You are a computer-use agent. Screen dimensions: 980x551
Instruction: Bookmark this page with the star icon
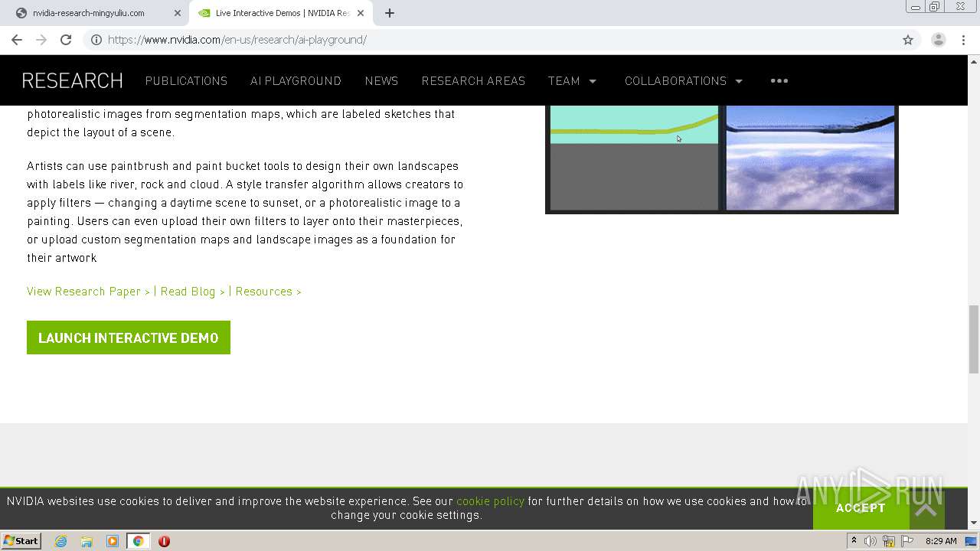click(908, 40)
